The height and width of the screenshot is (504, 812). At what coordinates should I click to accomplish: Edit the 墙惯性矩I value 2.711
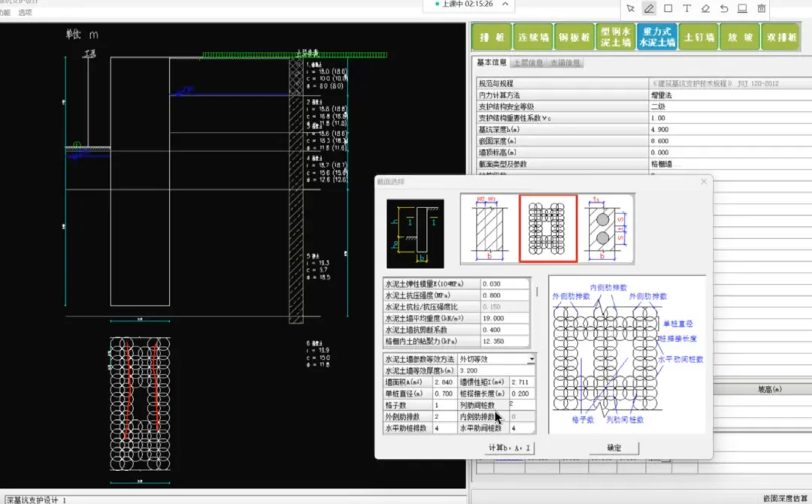(x=522, y=382)
